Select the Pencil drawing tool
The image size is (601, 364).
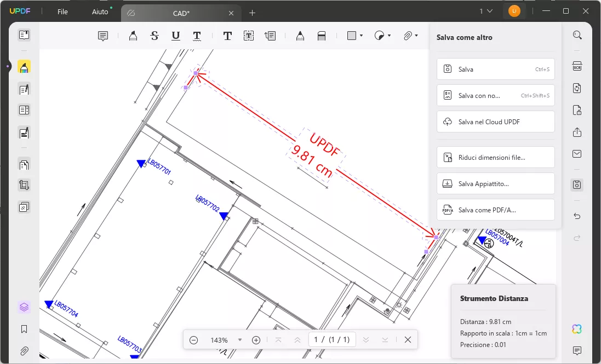300,36
